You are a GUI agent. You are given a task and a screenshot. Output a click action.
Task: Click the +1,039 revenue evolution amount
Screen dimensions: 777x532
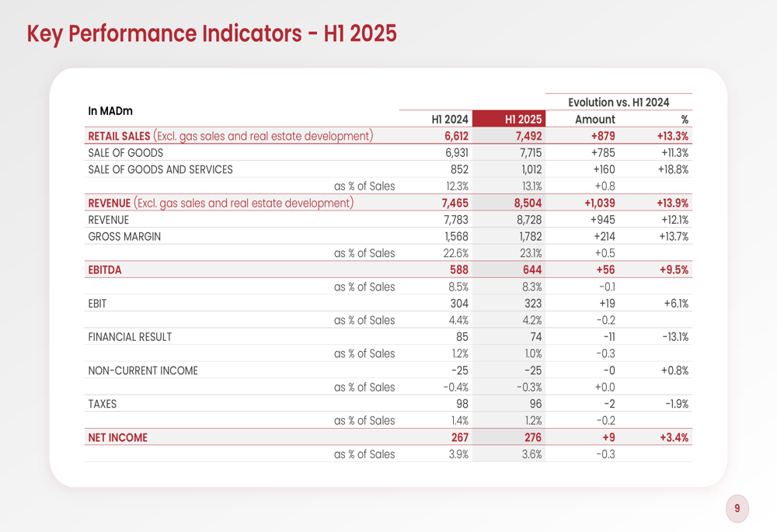point(598,203)
